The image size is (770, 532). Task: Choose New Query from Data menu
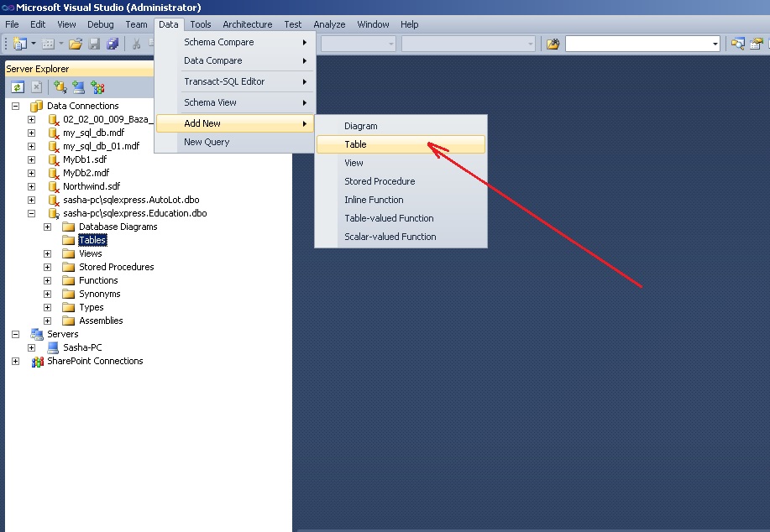[x=235, y=142]
